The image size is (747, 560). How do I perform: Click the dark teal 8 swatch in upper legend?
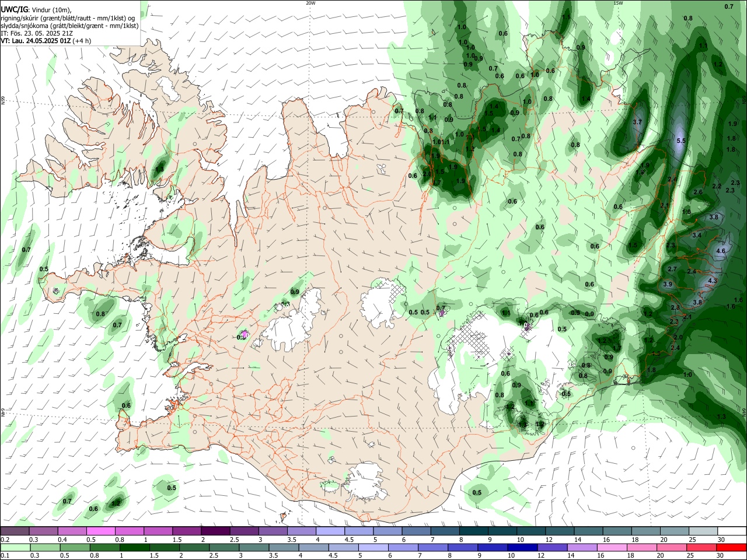pyautogui.click(x=474, y=531)
